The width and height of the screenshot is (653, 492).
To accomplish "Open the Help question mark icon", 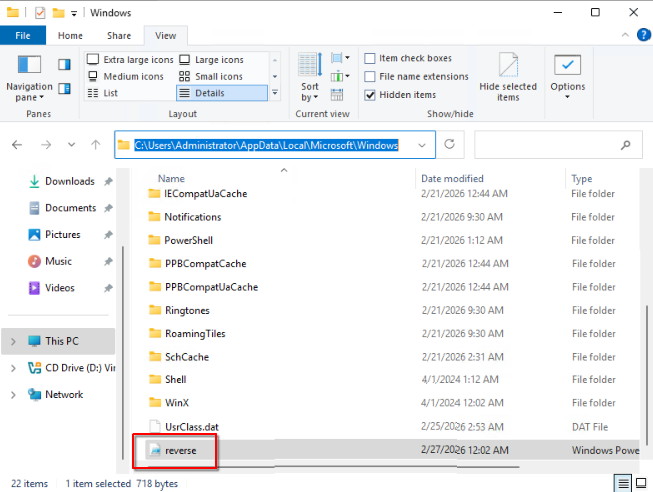I will tap(643, 35).
